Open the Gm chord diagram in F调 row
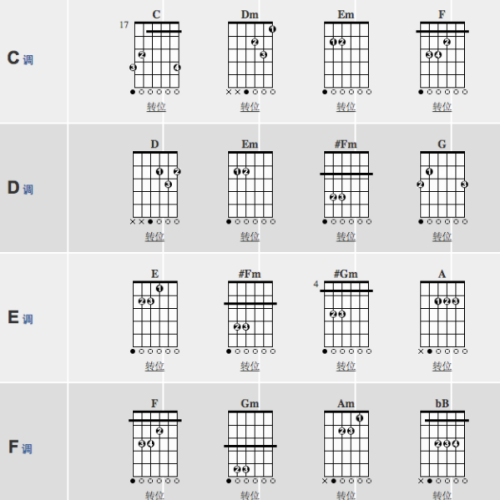 point(250,442)
